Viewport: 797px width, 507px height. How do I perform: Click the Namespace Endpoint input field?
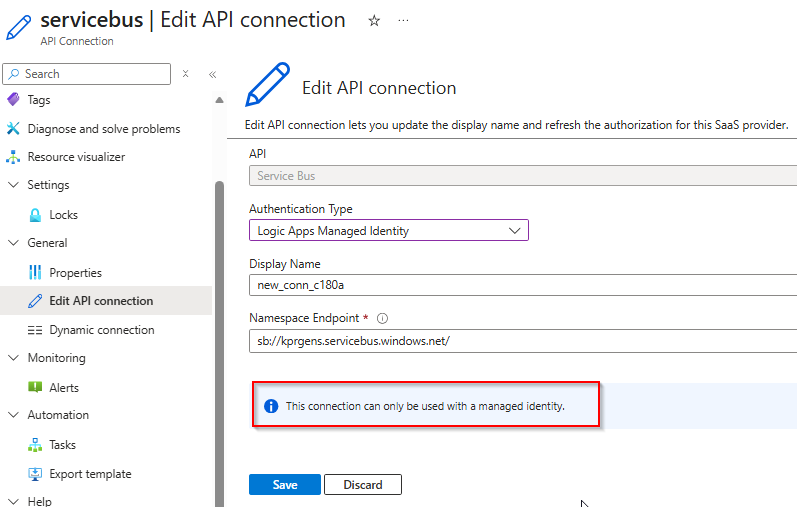(x=523, y=341)
